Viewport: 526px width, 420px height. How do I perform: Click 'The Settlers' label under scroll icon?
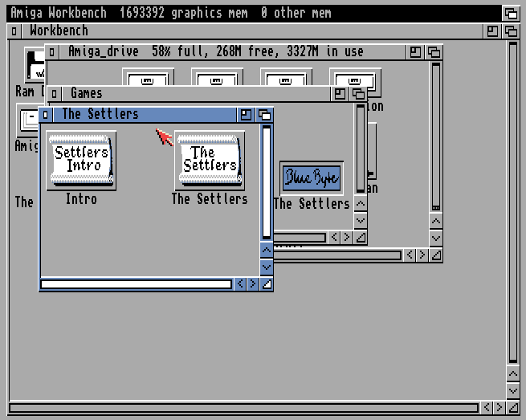(x=210, y=199)
